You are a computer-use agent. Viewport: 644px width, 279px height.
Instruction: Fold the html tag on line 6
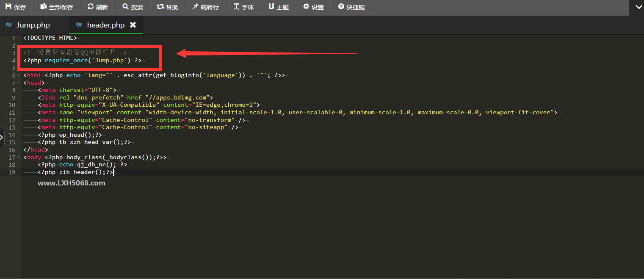click(x=19, y=75)
